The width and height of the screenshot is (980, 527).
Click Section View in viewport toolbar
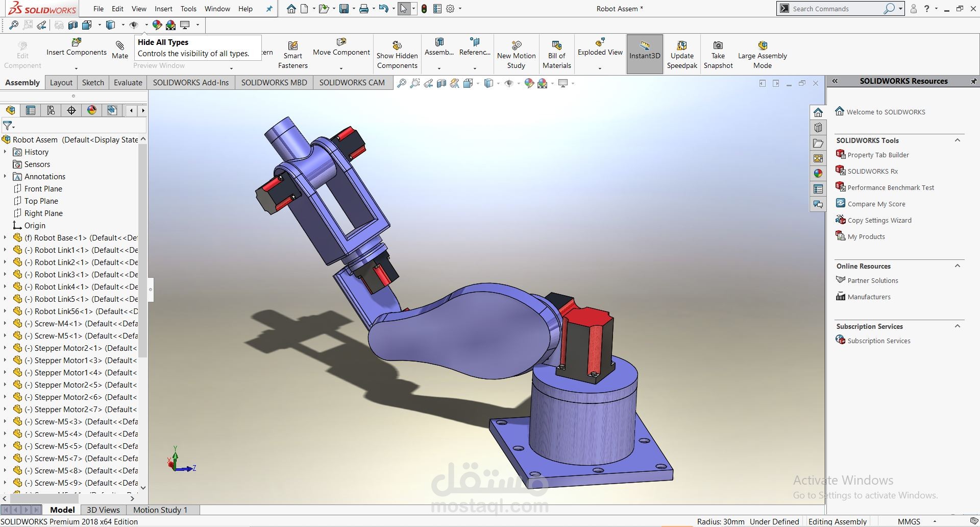point(442,83)
